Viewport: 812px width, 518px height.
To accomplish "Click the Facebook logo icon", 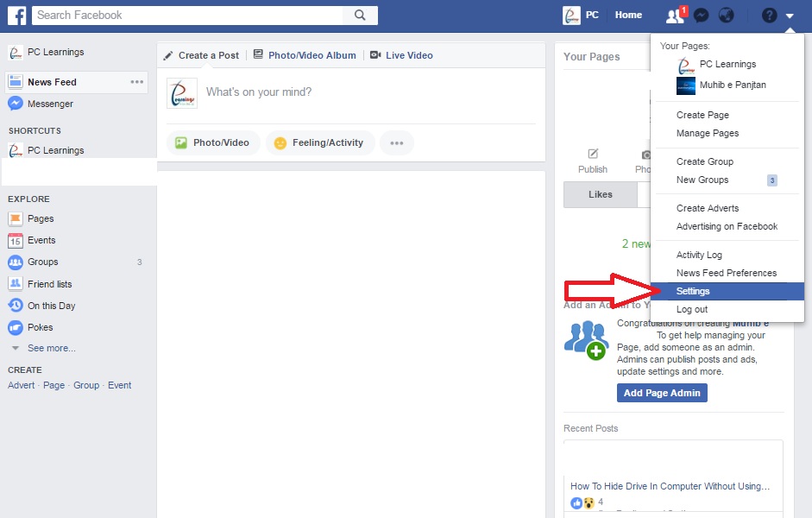I will (16, 15).
